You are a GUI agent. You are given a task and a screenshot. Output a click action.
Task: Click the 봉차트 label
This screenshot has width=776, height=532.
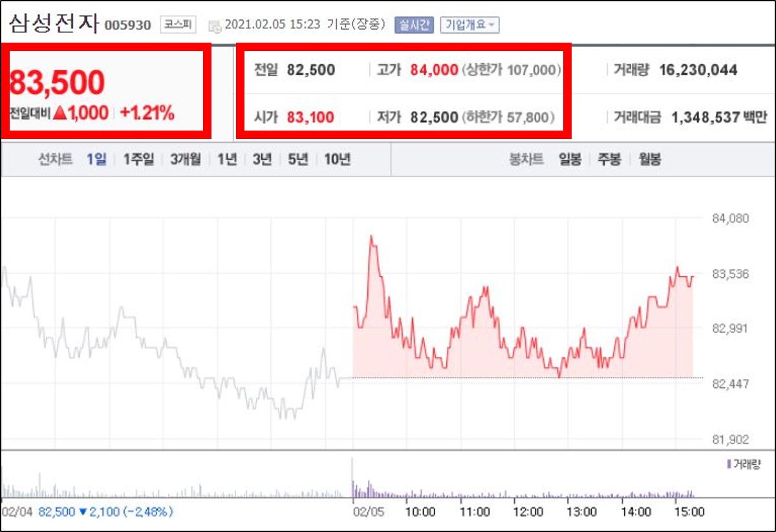tap(526, 160)
